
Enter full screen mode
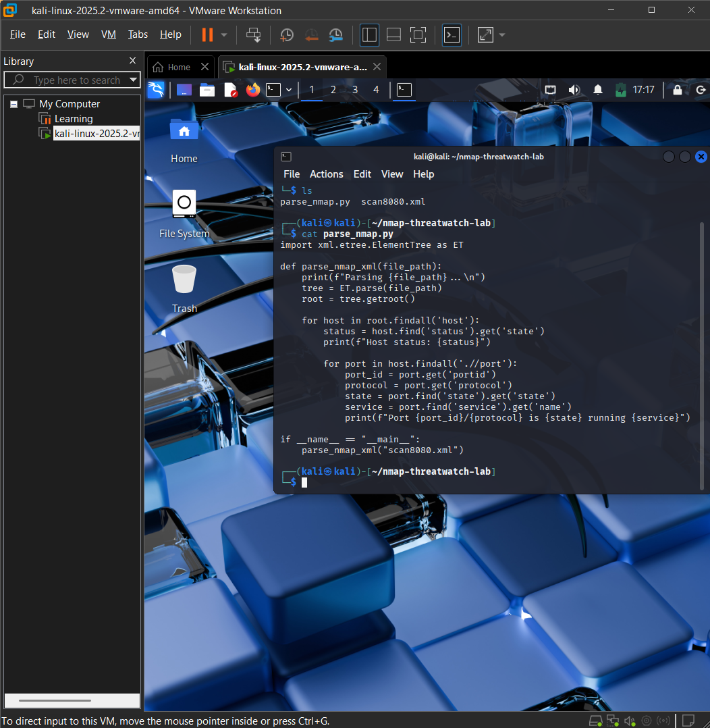click(x=418, y=35)
